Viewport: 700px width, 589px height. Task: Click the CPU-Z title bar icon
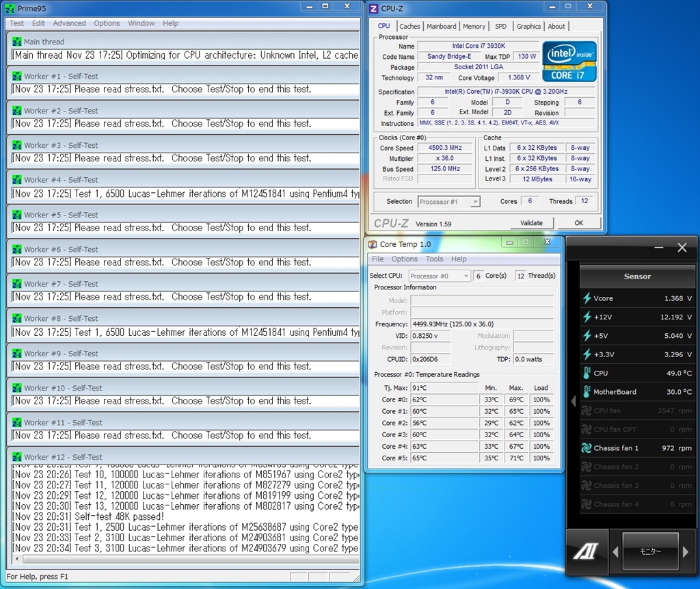(373, 8)
